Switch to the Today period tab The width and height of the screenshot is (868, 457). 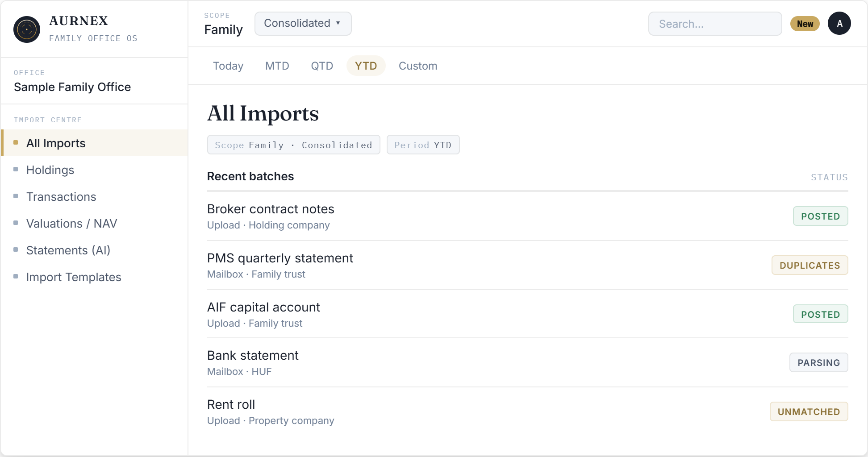[x=228, y=66]
